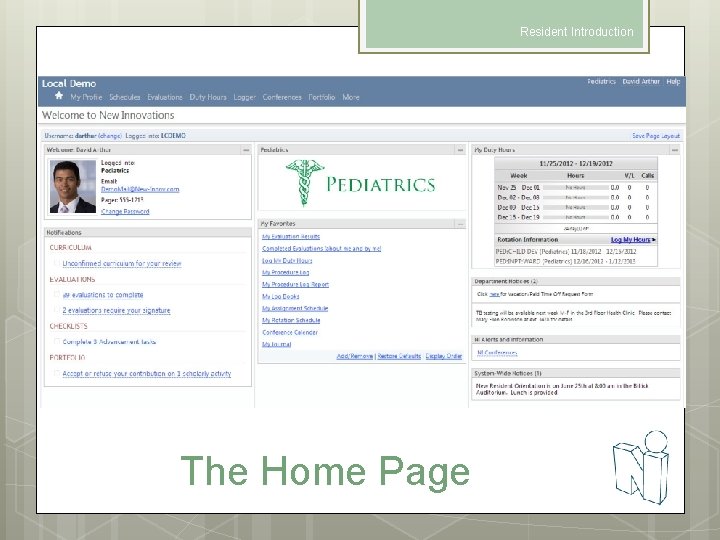The image size is (720, 540).
Task: Open My Assignment Schedule link
Action: [295, 309]
